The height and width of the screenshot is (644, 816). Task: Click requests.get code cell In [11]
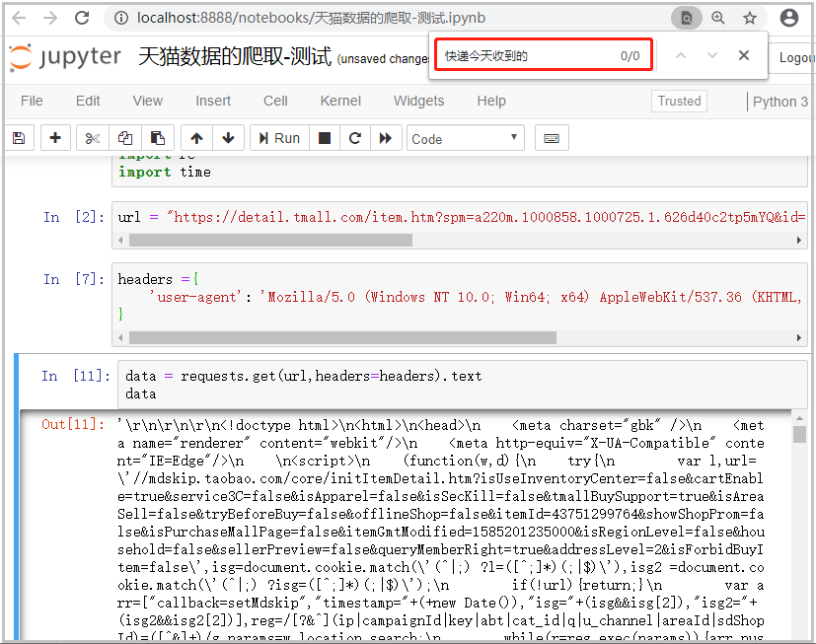point(462,385)
